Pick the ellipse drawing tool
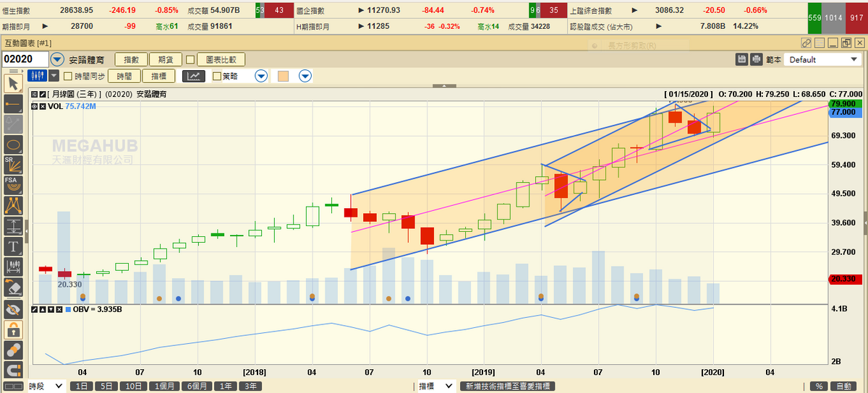Viewport: 868px width, 393px height. (x=12, y=145)
